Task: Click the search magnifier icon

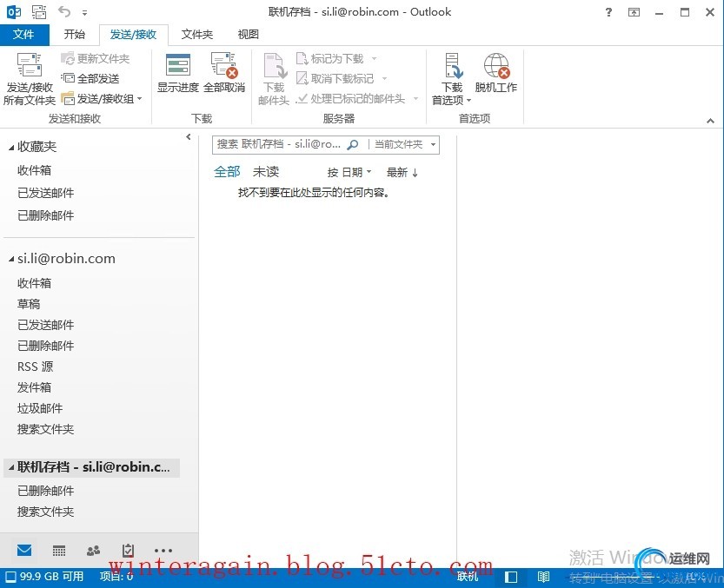Action: click(x=352, y=144)
